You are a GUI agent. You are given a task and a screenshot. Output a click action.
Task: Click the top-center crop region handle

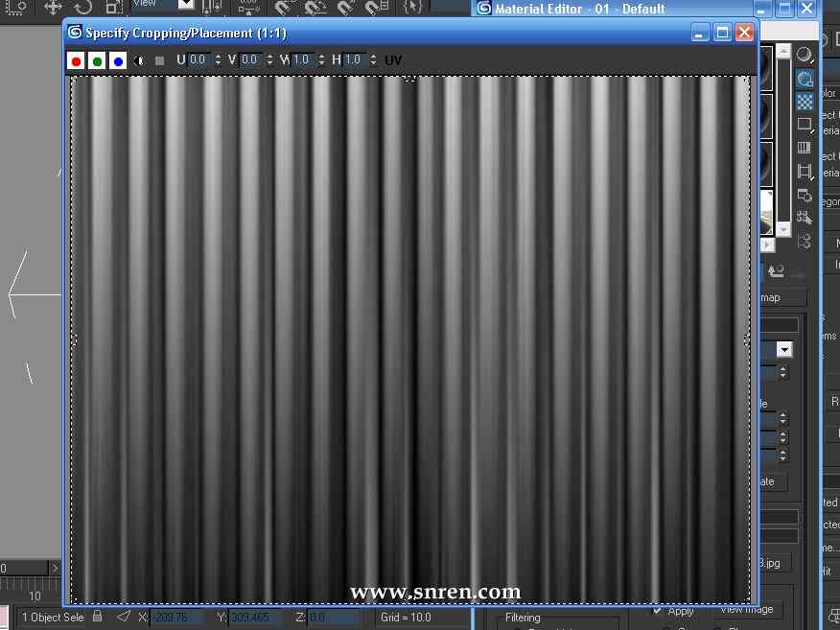click(409, 78)
